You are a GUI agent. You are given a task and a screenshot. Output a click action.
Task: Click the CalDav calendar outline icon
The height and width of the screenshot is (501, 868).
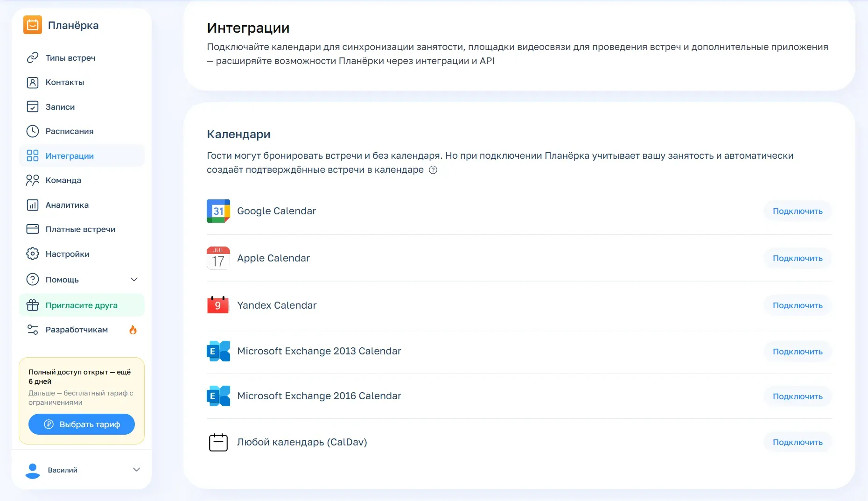pos(218,442)
